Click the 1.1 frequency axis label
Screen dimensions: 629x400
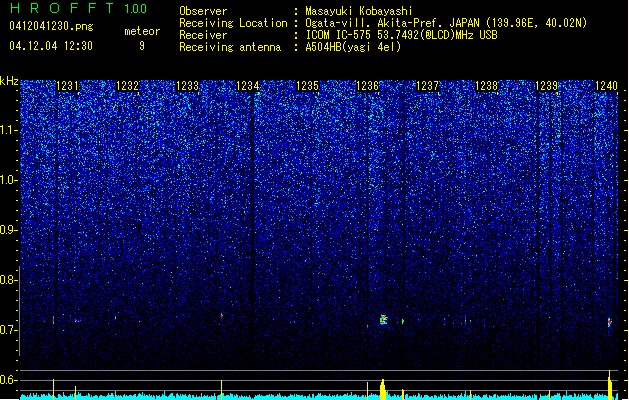pyautogui.click(x=8, y=130)
